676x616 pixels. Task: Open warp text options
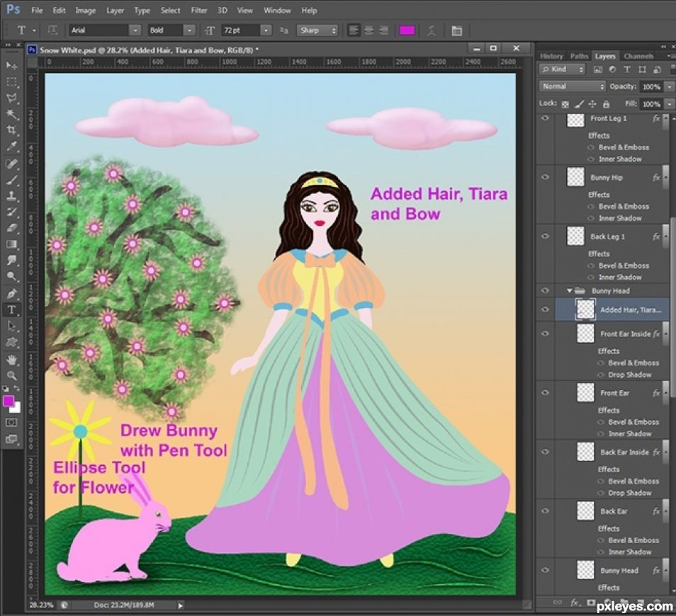(x=431, y=30)
